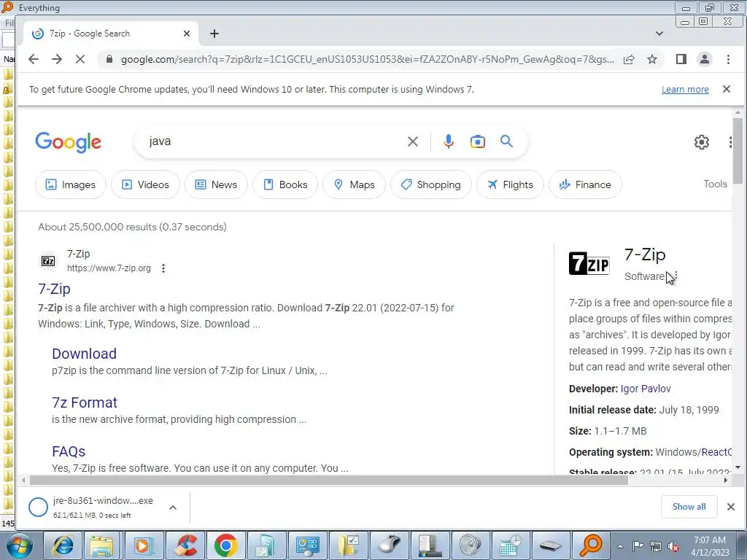Open the FAQs sitelink
Screen dimensions: 747x560
[x=69, y=451]
